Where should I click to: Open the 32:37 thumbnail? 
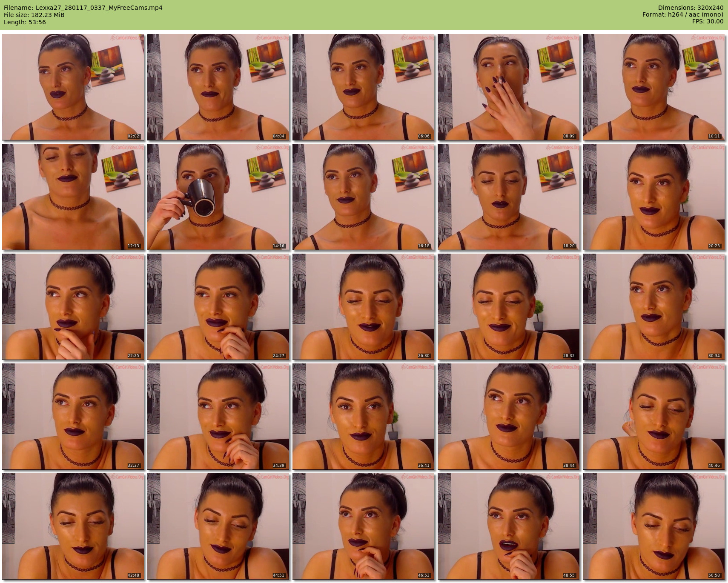click(x=73, y=417)
